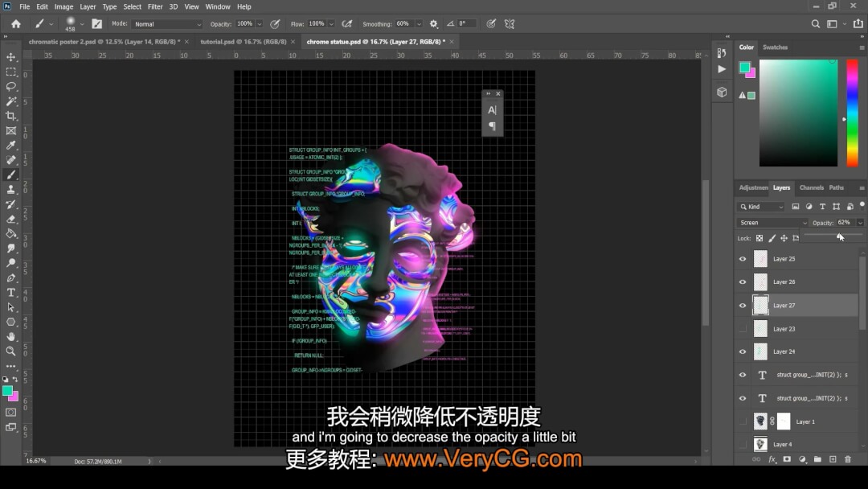Select the Hand tool
The image size is (868, 489).
click(10, 337)
